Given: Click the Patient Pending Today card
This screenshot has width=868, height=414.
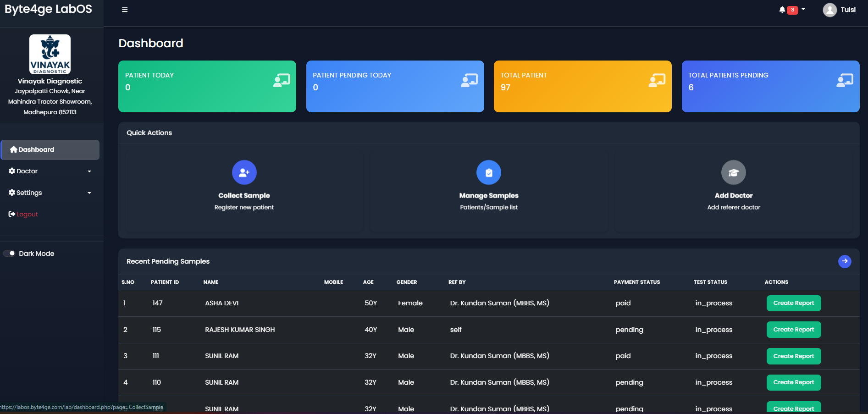Looking at the screenshot, I should coord(395,86).
